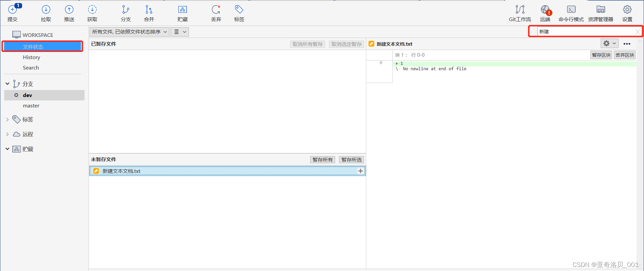Collapse the 分支 section

(7, 84)
